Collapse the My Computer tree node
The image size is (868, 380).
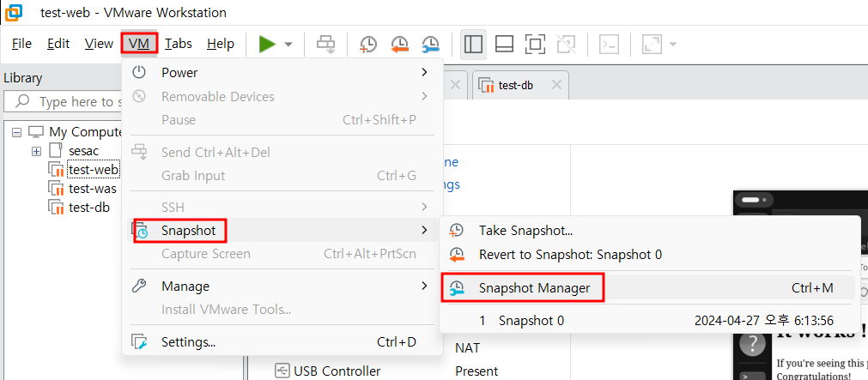(16, 132)
